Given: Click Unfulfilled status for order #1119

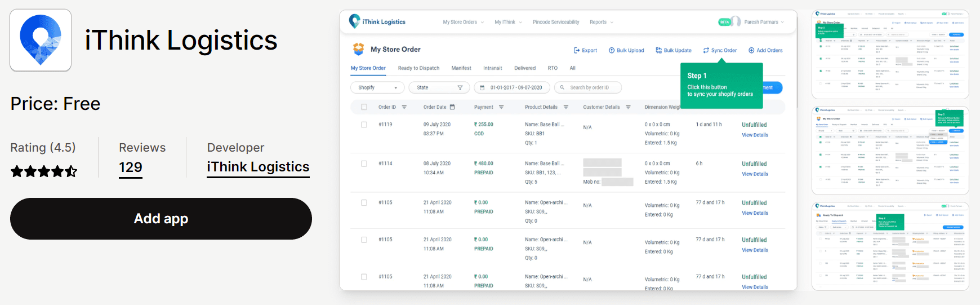Looking at the screenshot, I should pos(754,125).
